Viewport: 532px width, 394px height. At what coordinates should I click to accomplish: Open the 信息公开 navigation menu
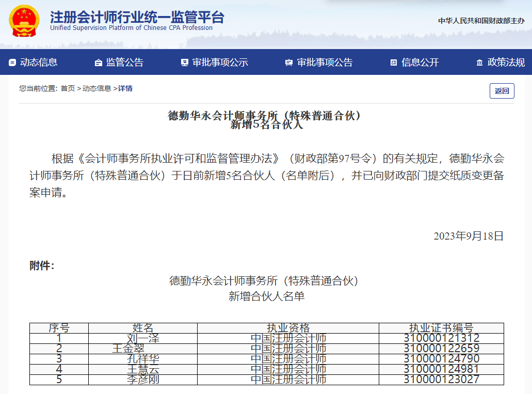point(420,62)
